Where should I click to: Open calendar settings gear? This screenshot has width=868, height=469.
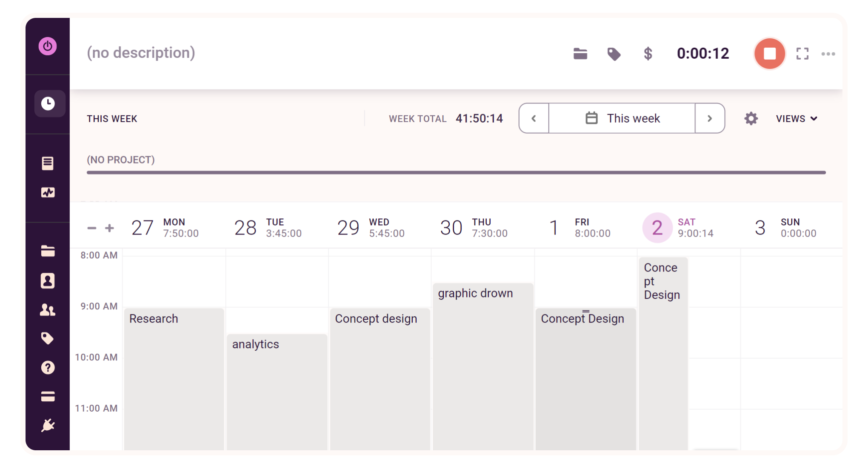(751, 118)
